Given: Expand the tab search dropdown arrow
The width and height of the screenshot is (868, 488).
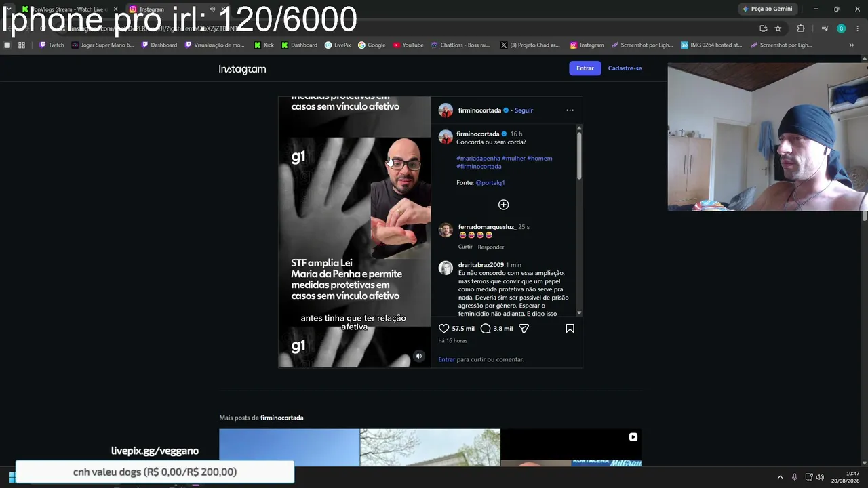Looking at the screenshot, I should (8, 9).
